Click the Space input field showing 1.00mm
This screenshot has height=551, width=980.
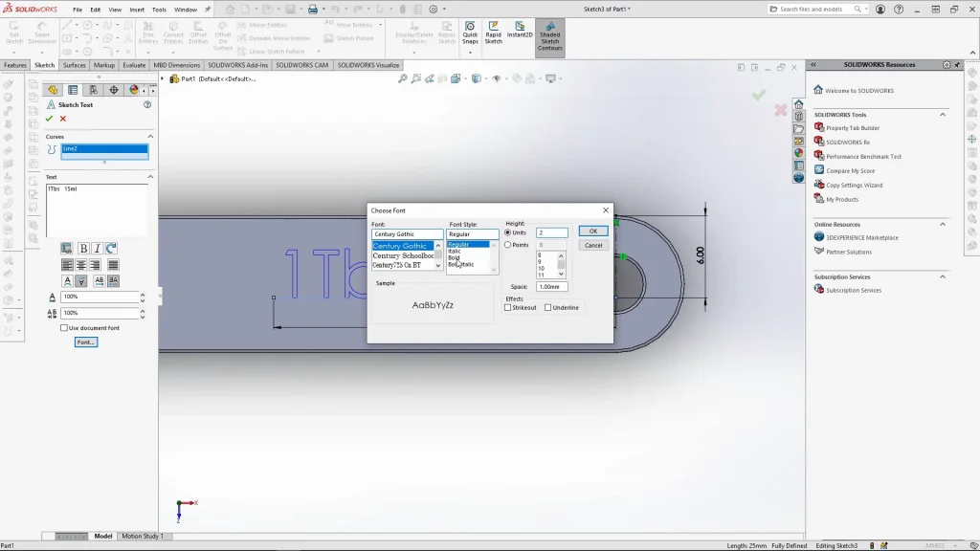[x=552, y=287]
